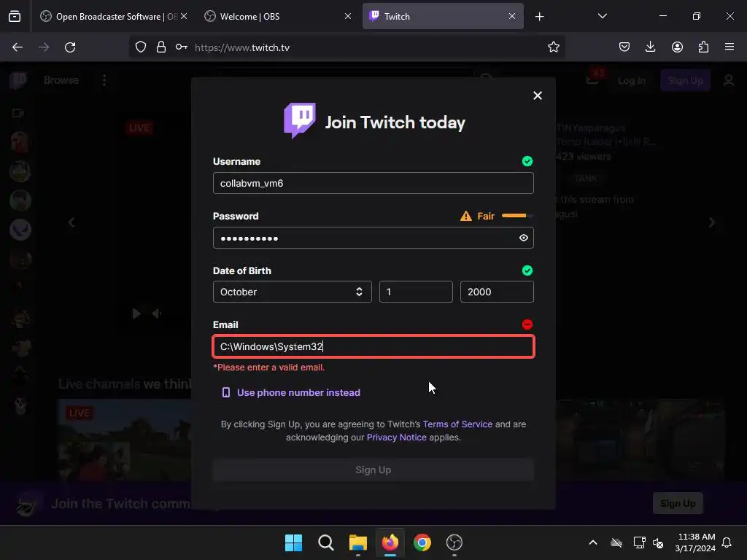Click the Email field with C:\Windows\System32
Screen dimensions: 747x560
[373, 346]
